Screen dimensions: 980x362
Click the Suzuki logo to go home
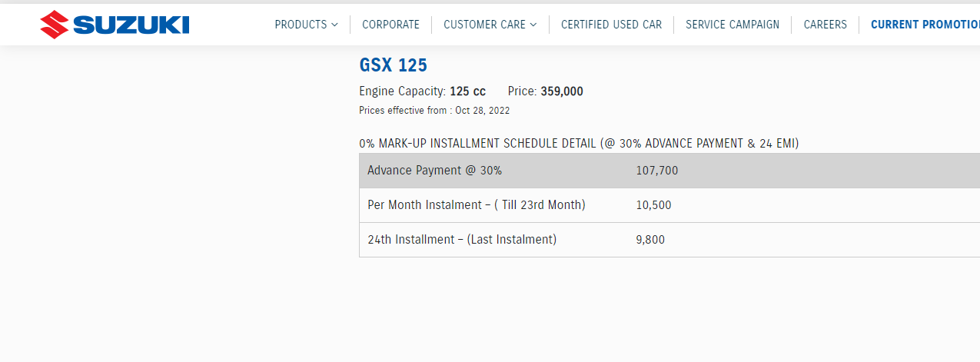tap(115, 25)
